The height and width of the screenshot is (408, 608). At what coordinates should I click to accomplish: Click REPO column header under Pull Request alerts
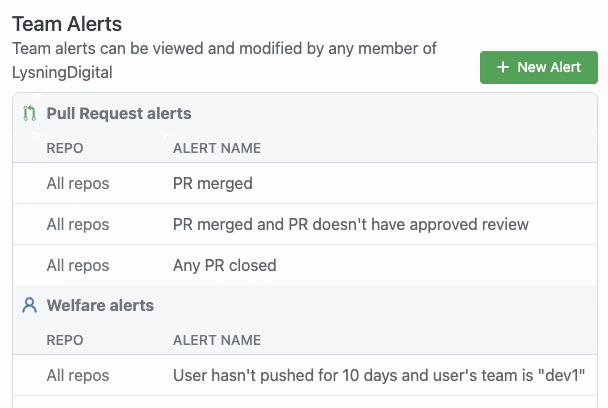[65, 149]
